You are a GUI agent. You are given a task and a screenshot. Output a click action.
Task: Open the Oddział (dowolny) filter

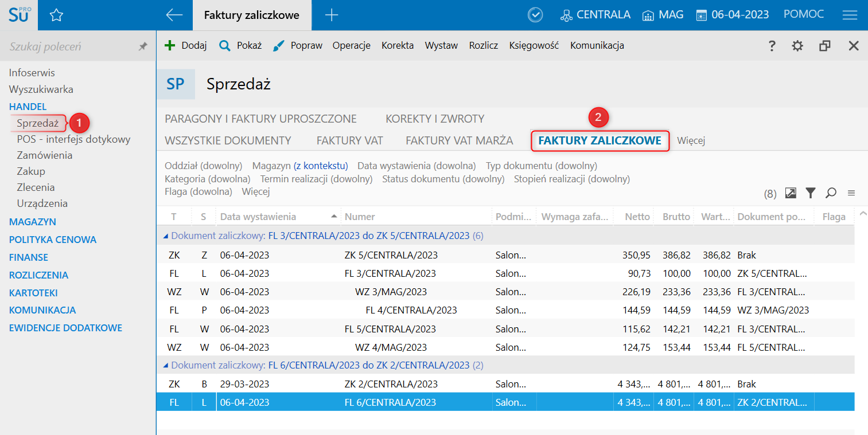pyautogui.click(x=204, y=166)
